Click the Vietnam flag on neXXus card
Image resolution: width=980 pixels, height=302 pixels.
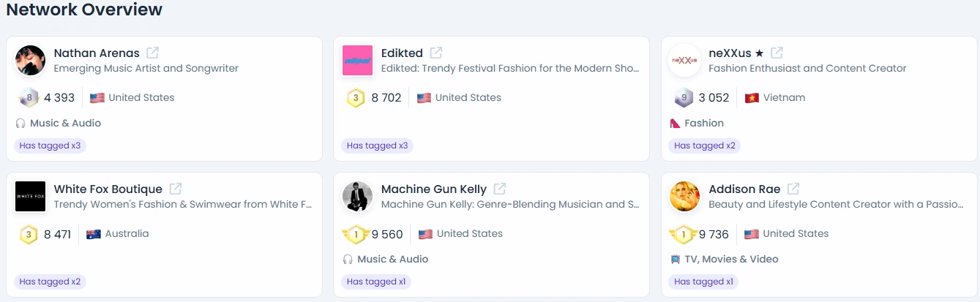coord(752,98)
